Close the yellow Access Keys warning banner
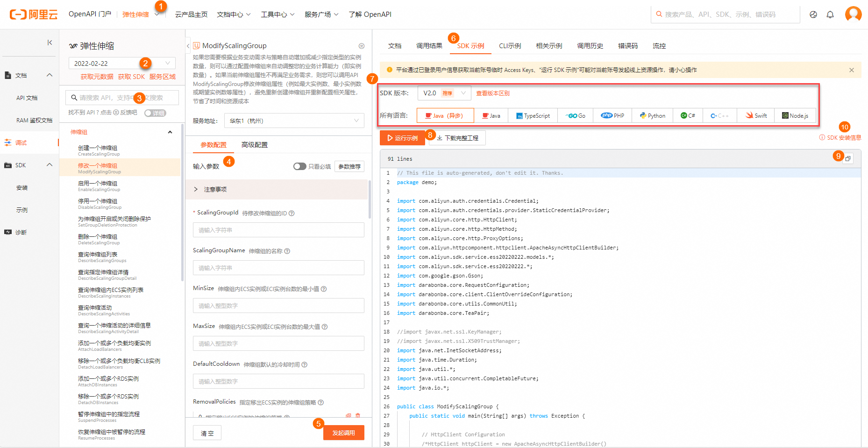The image size is (868, 448). [x=852, y=70]
